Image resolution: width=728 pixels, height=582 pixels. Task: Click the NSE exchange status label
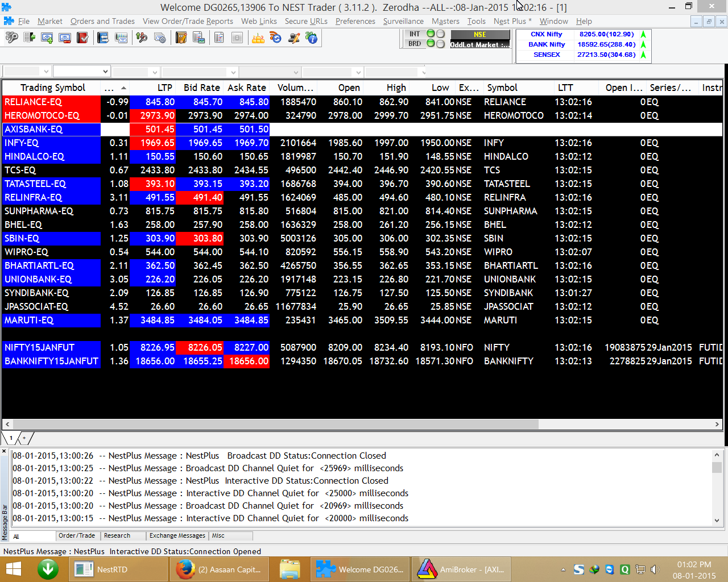coord(480,35)
